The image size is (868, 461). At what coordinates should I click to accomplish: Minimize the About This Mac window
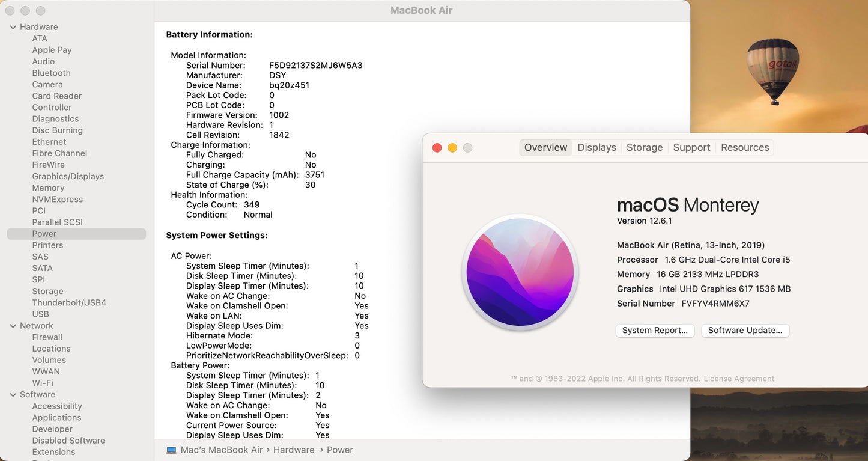pyautogui.click(x=452, y=148)
